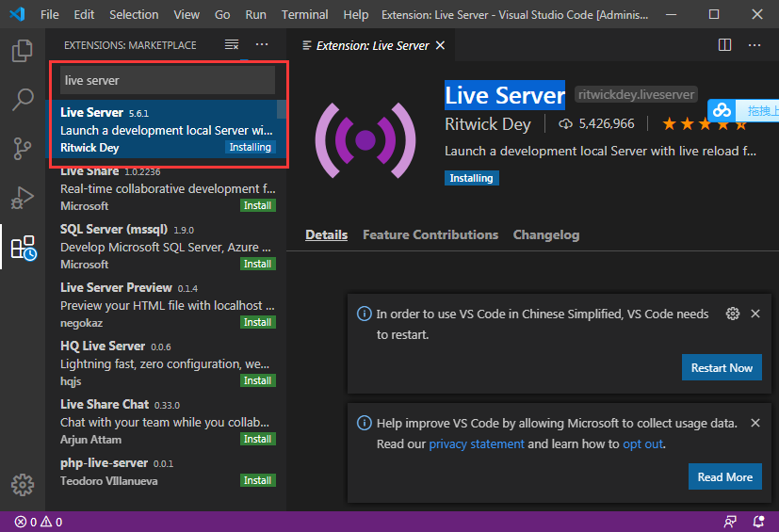
Task: Install the HQ Live Server extension
Action: coord(257,380)
